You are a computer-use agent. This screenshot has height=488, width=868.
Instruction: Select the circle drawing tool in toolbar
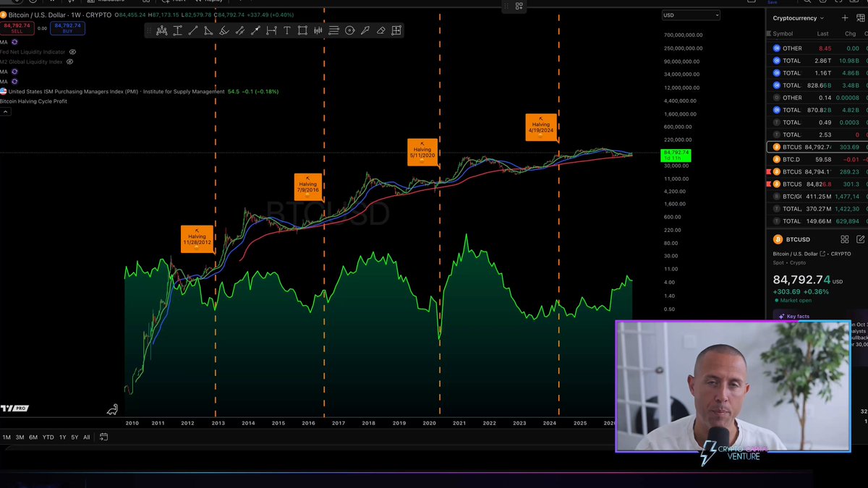tap(349, 30)
